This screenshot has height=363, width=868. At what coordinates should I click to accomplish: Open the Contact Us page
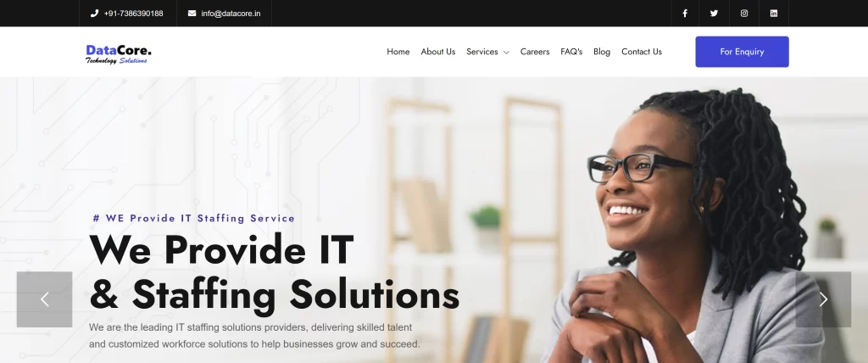[x=642, y=52]
